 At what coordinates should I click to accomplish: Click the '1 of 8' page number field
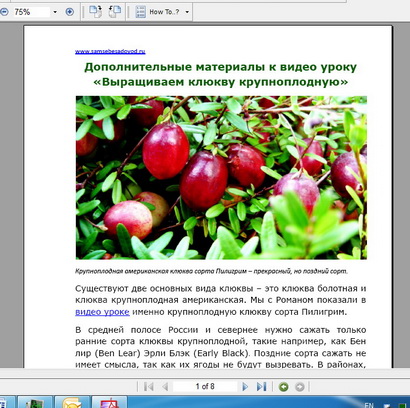click(205, 387)
